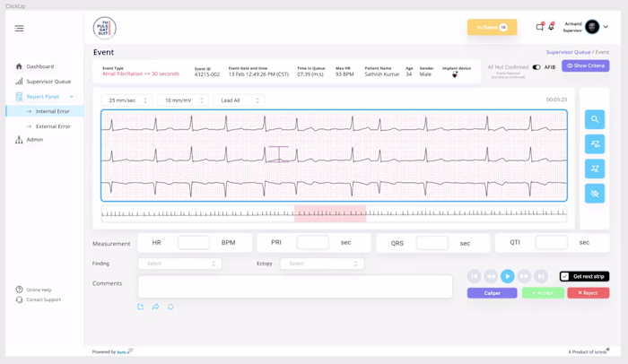Click the Supervisor Queue breadcrumb
Image resolution: width=628 pixels, height=364 pixels.
coord(568,52)
